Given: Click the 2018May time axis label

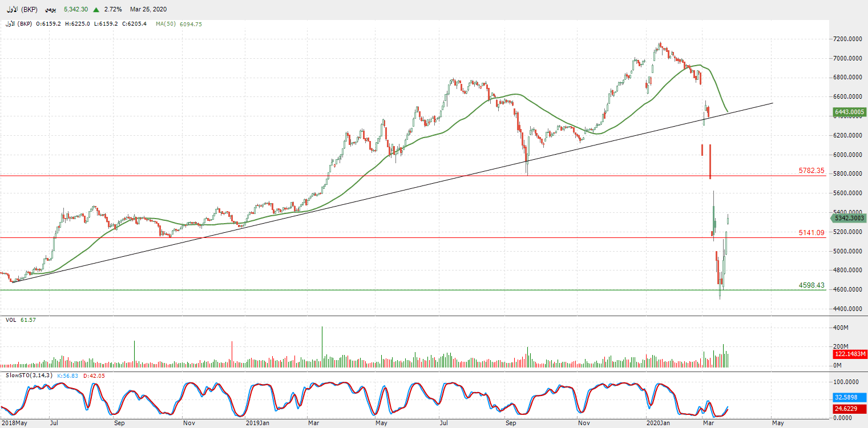Looking at the screenshot, I should [x=14, y=423].
